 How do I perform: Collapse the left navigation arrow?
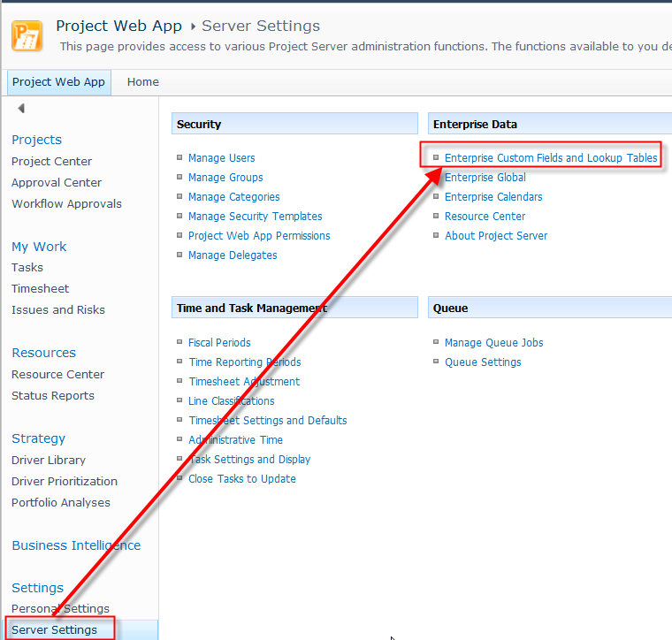tap(20, 109)
